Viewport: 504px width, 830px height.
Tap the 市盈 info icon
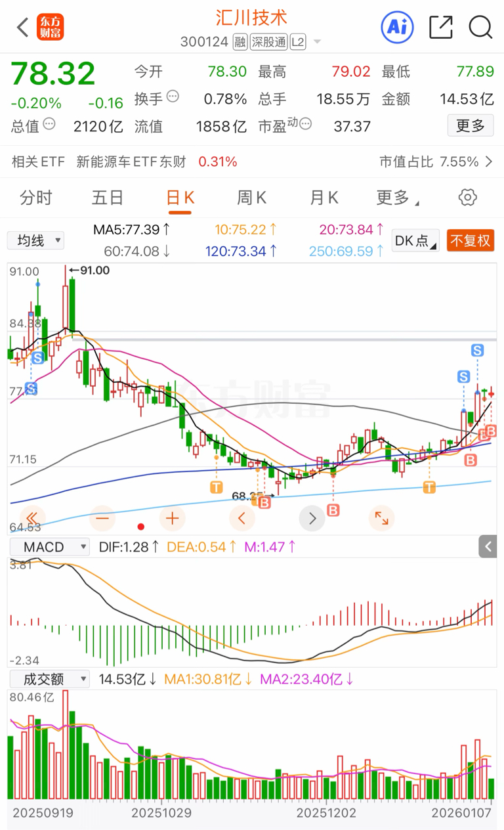[304, 123]
